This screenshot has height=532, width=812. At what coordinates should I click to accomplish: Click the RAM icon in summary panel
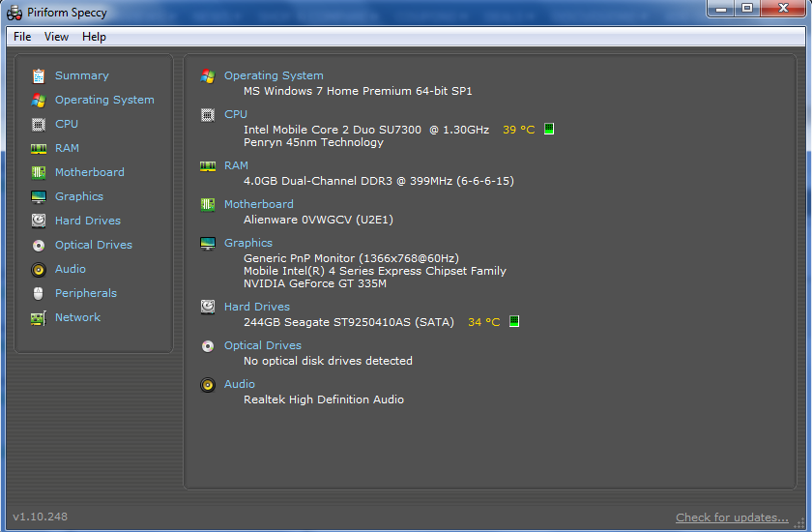208,165
